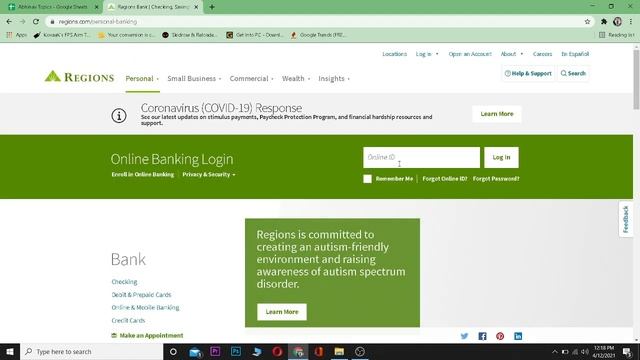Open the Feedback side tab
Image resolution: width=640 pixels, height=360 pixels.
coord(626,219)
